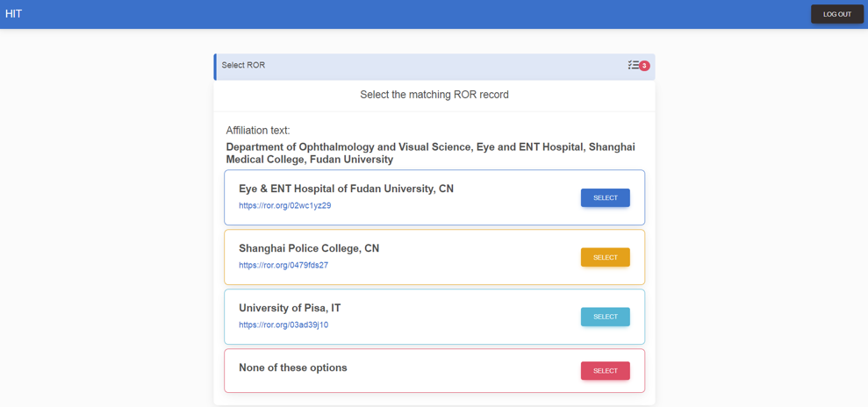The height and width of the screenshot is (407, 868).
Task: Click the Select ROR header label
Action: pyautogui.click(x=243, y=65)
